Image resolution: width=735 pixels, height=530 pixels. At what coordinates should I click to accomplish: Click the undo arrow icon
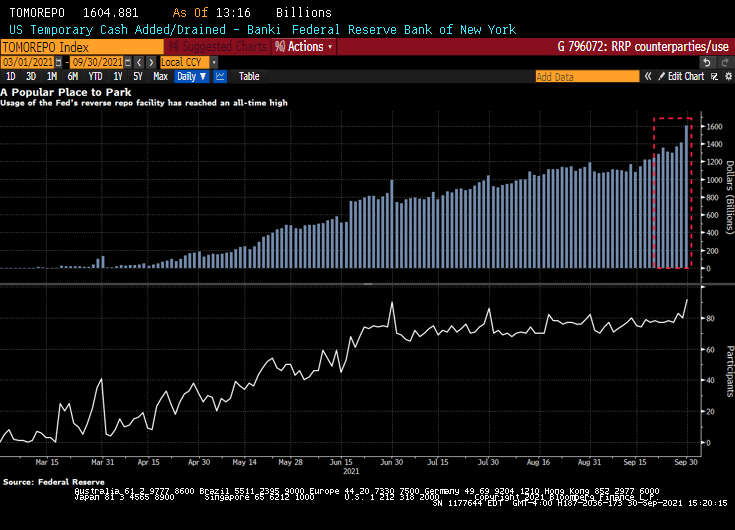tap(707, 62)
